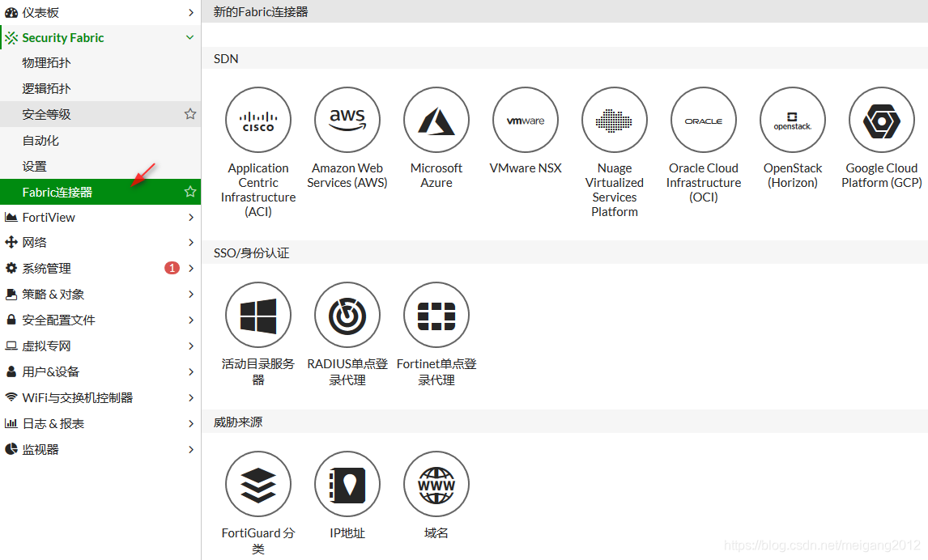This screenshot has width=928, height=560.
Task: Expand the 监视器 chevron
Action: [190, 449]
